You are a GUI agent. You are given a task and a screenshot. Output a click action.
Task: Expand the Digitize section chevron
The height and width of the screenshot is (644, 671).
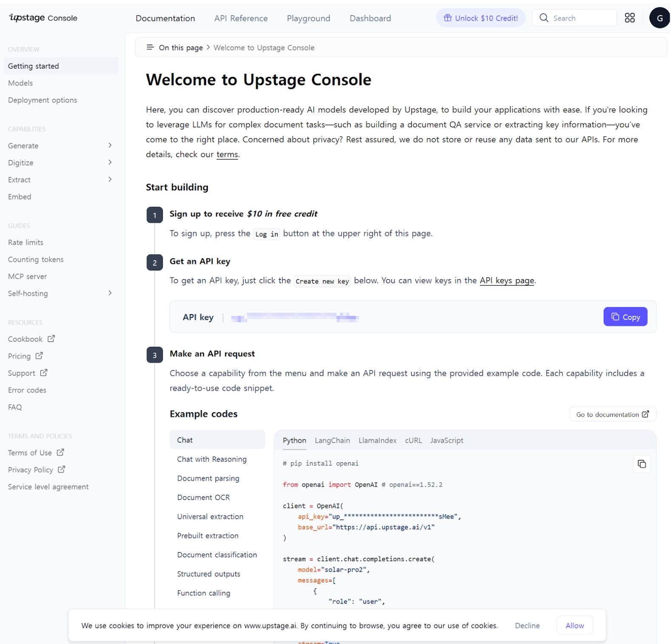pyautogui.click(x=110, y=162)
